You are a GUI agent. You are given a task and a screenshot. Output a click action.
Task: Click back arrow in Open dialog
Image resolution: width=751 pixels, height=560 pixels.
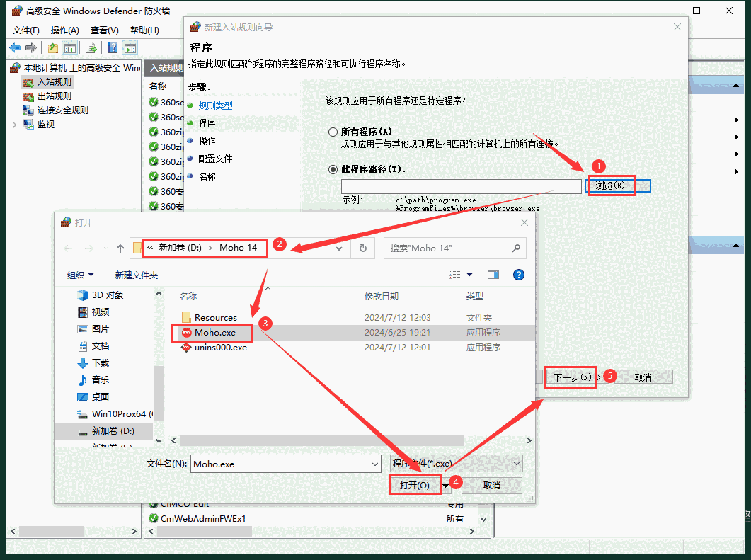68,248
